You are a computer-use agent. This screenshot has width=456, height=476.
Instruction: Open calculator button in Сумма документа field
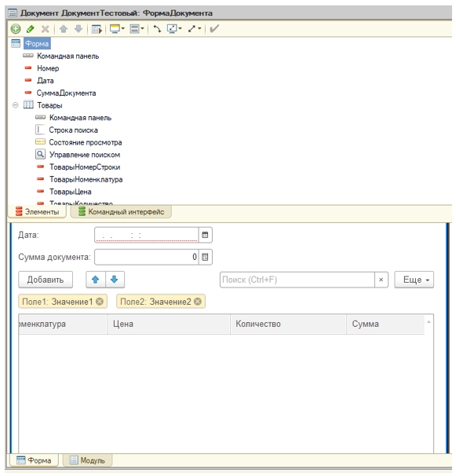click(x=205, y=257)
